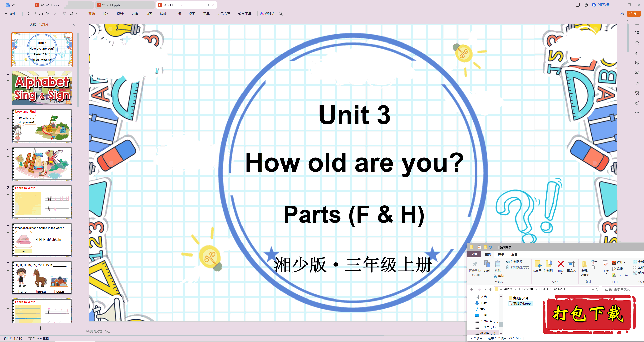Open the new tab dropdown arrow beside plus
This screenshot has width=644, height=342.
[x=226, y=5]
